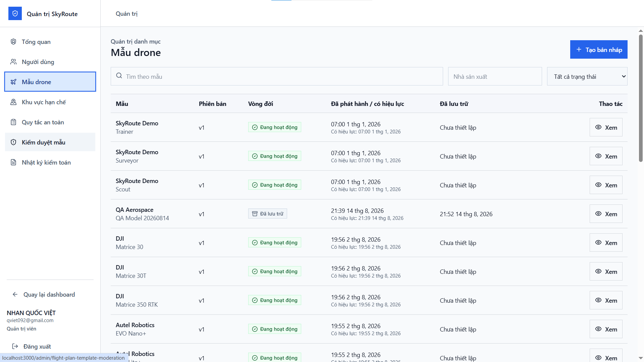Image resolution: width=644 pixels, height=362 pixels.
Task: Click the scrollbar down arrow
Action: pyautogui.click(x=641, y=358)
